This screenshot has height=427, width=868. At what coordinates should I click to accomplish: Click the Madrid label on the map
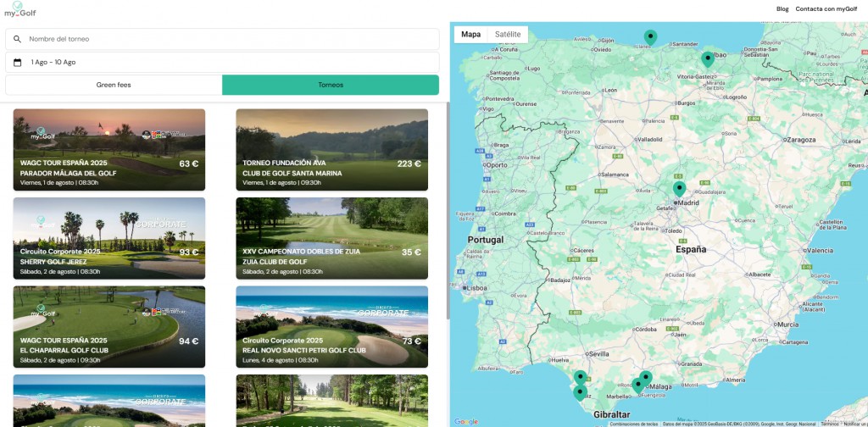pyautogui.click(x=688, y=203)
